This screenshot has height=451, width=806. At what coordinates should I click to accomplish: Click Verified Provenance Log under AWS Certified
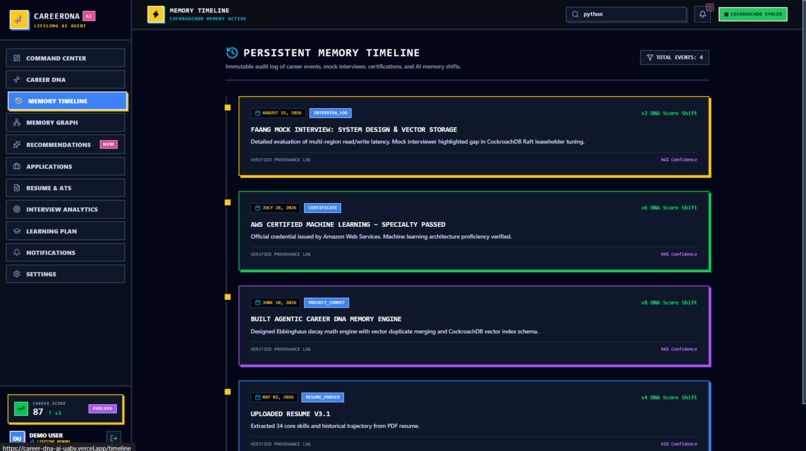[281, 255]
